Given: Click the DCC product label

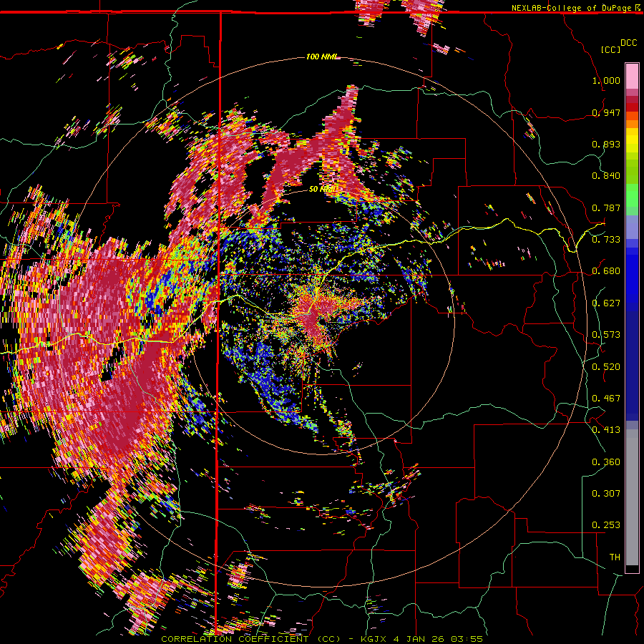Looking at the screenshot, I should tap(628, 43).
